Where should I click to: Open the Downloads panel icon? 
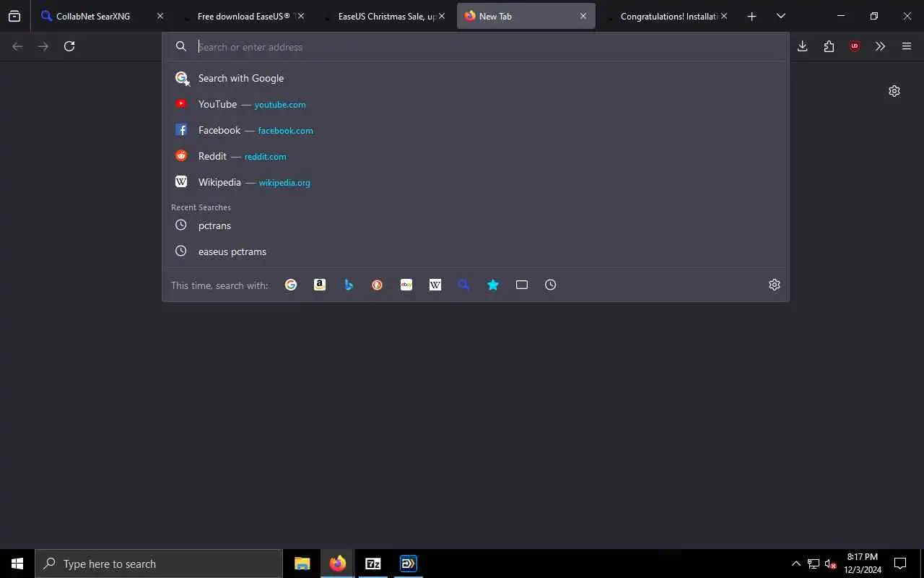click(802, 46)
